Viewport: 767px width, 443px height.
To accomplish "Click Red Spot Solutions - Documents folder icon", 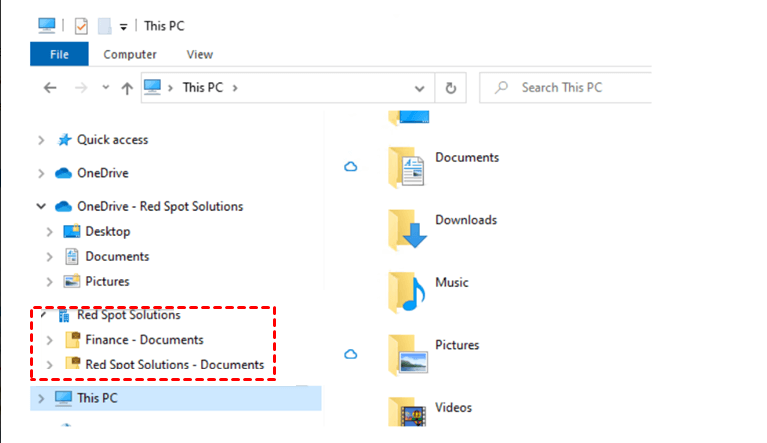I will pos(73,363).
